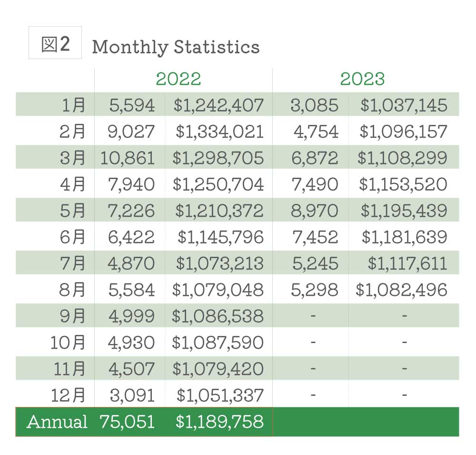Click June 2022 price $1,145,796
476x455 pixels.
pyautogui.click(x=220, y=237)
